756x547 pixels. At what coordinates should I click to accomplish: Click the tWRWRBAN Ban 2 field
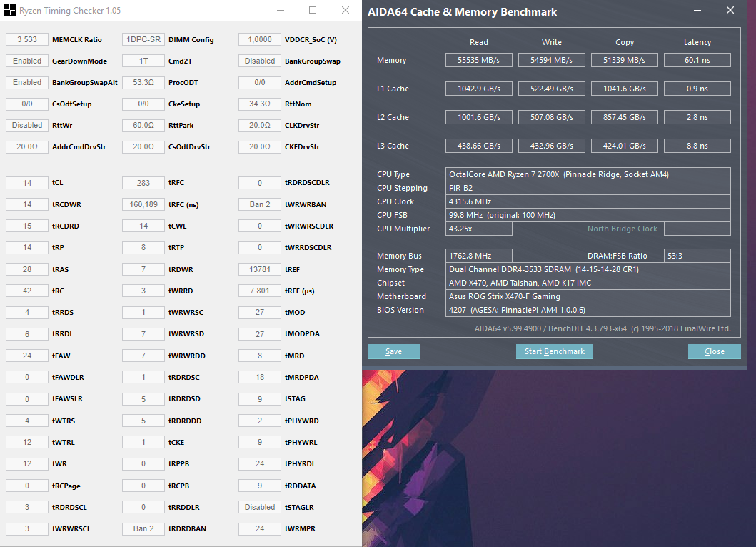click(x=260, y=204)
